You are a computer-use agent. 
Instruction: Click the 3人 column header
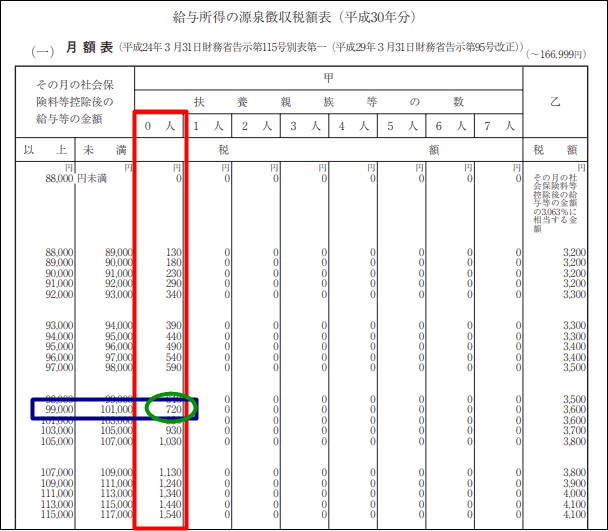[x=305, y=126]
